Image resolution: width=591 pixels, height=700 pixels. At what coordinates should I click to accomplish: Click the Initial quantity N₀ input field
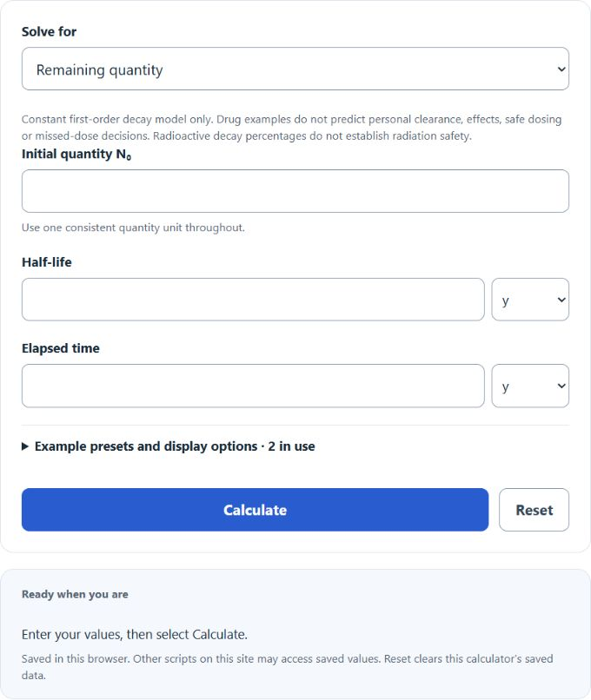(295, 191)
